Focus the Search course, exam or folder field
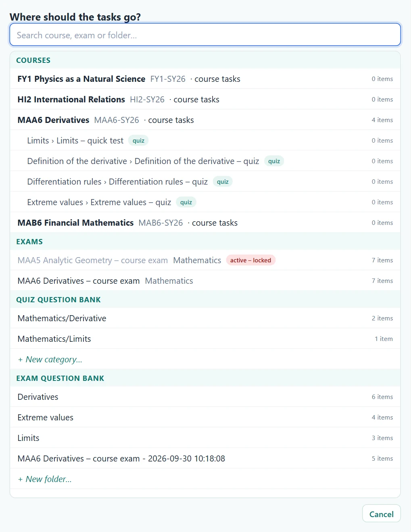Image resolution: width=411 pixels, height=532 pixels. (x=205, y=35)
